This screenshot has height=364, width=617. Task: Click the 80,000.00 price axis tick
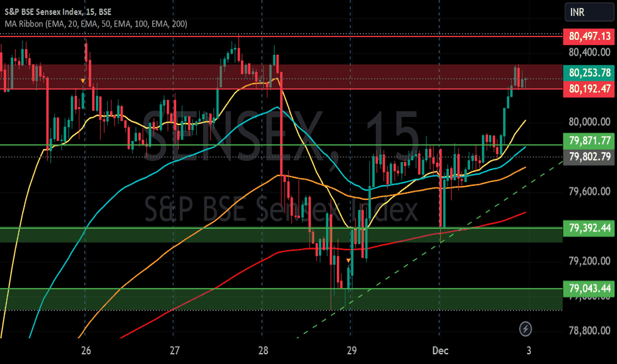(x=589, y=122)
